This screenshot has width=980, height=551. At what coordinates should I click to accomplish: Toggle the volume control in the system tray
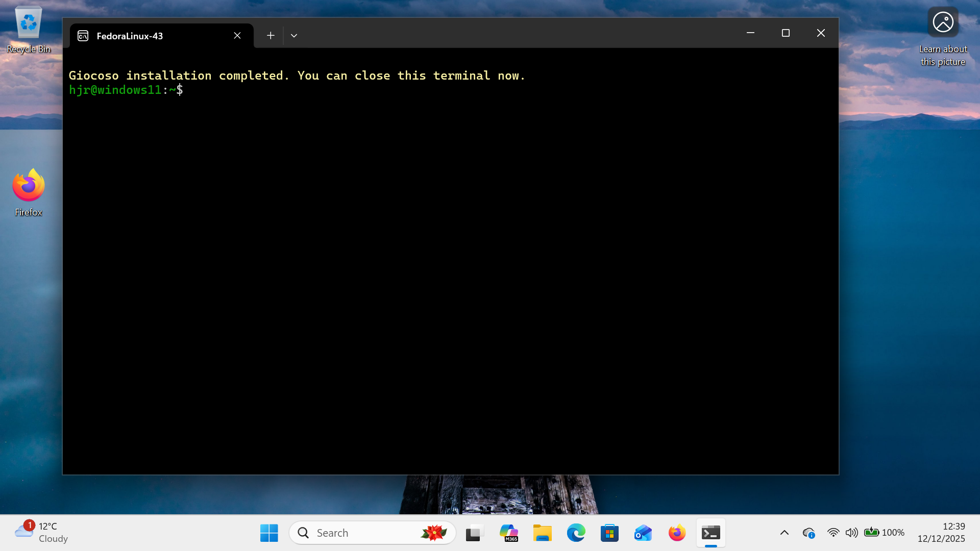pos(852,532)
